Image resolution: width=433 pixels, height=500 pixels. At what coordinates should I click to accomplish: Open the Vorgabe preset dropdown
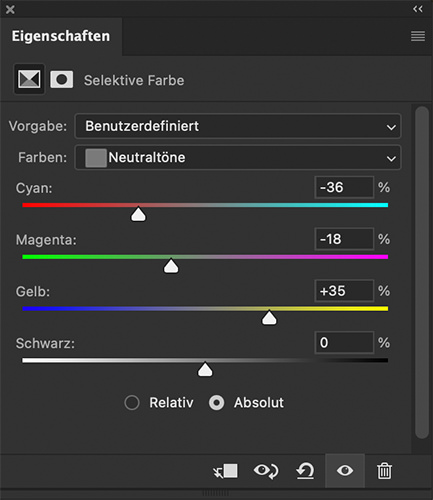coord(238,126)
